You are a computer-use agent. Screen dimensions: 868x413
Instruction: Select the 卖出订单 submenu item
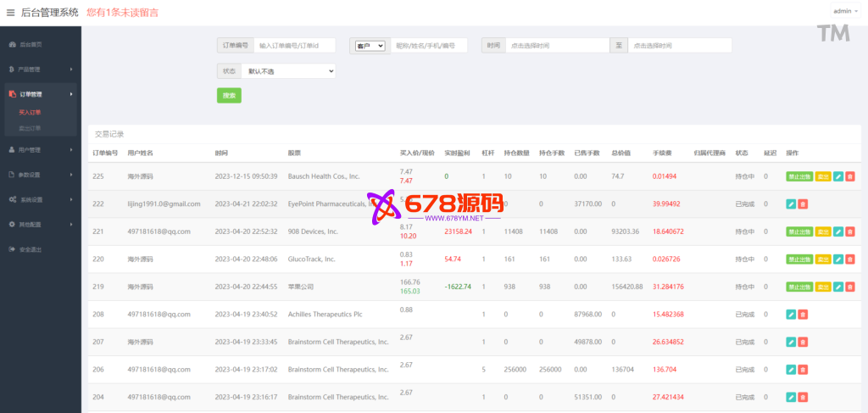(x=30, y=128)
